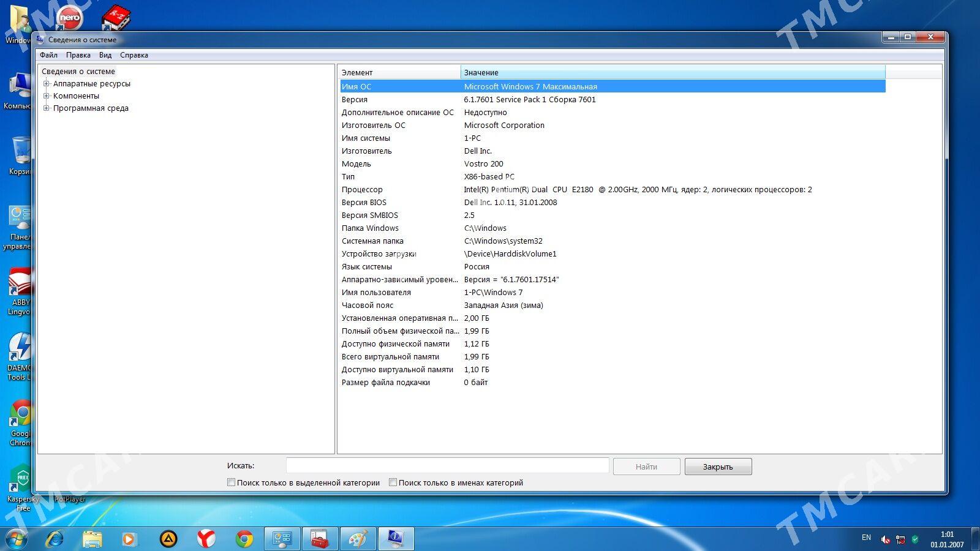This screenshot has height=551, width=980.
Task: Open the Файл menu
Action: (x=49, y=55)
